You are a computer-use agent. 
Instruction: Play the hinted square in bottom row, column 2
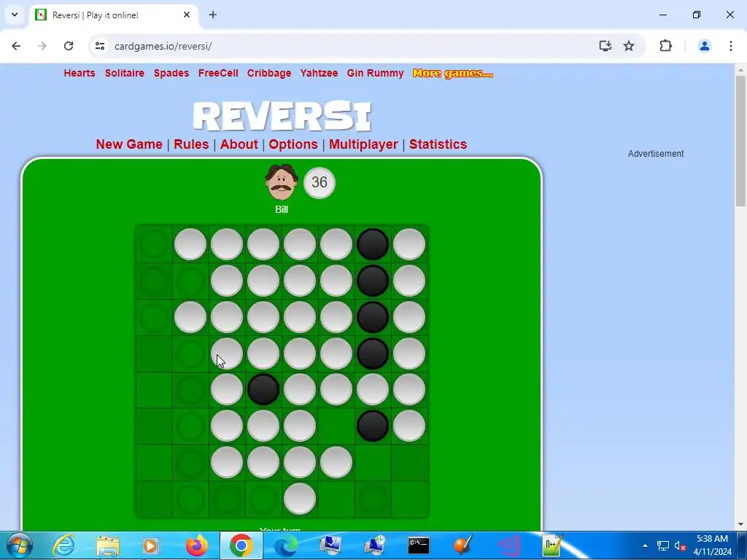[x=190, y=499]
